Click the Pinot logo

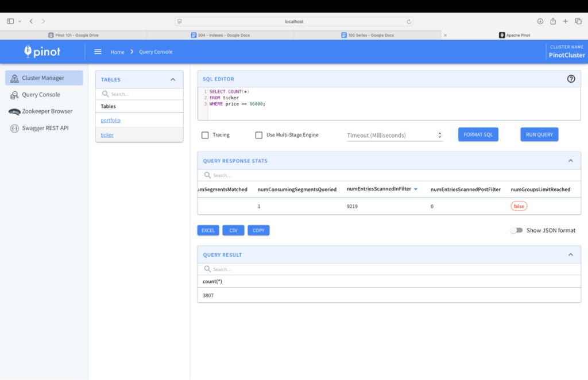coord(42,52)
